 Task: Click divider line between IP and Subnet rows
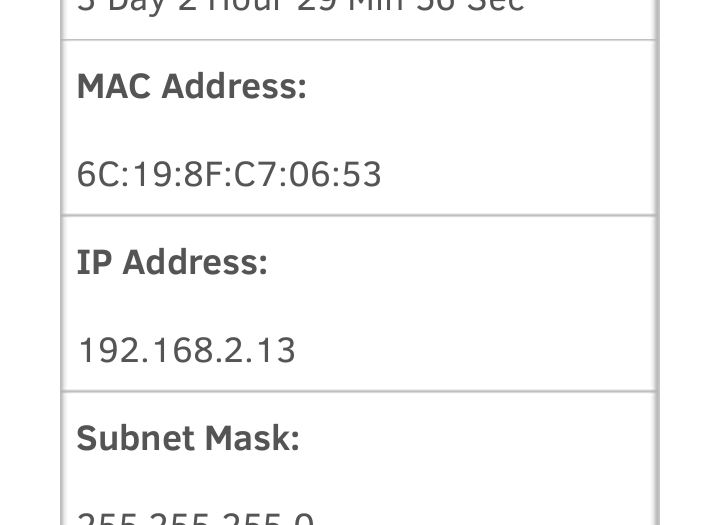tap(358, 391)
